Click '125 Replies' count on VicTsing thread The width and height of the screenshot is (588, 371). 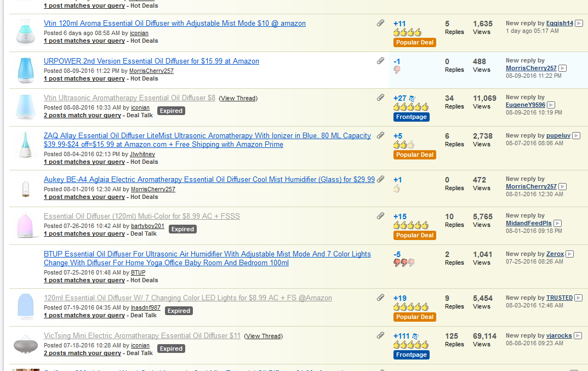454,340
